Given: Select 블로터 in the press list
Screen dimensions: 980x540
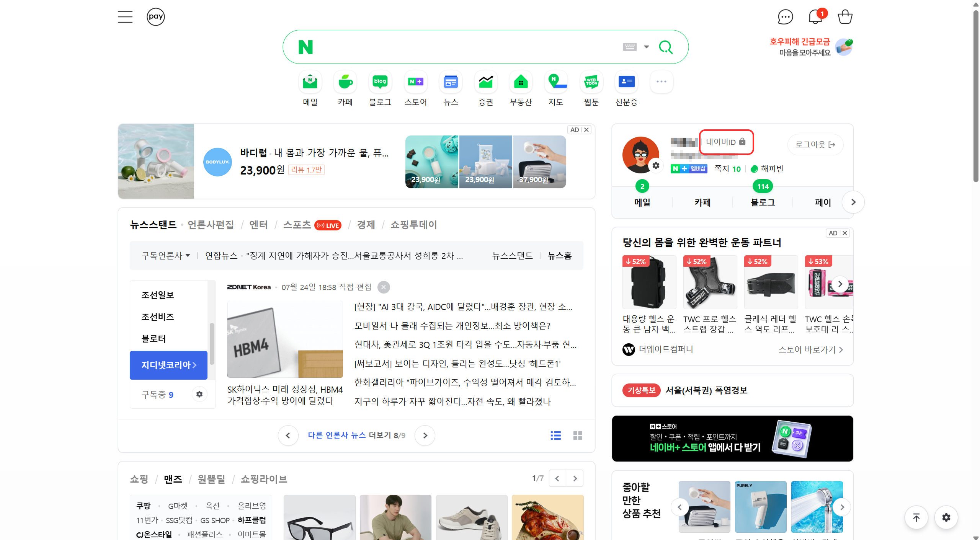Looking at the screenshot, I should (154, 338).
